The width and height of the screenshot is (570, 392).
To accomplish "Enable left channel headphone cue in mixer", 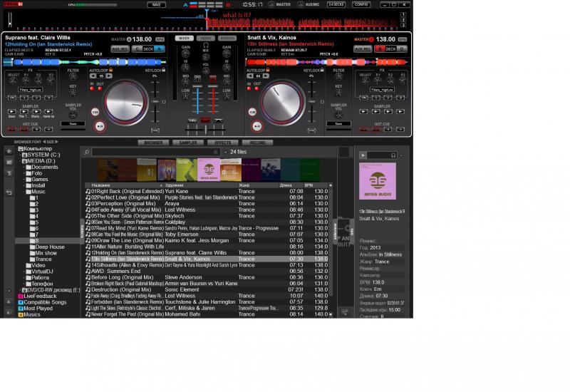I will tap(197, 78).
